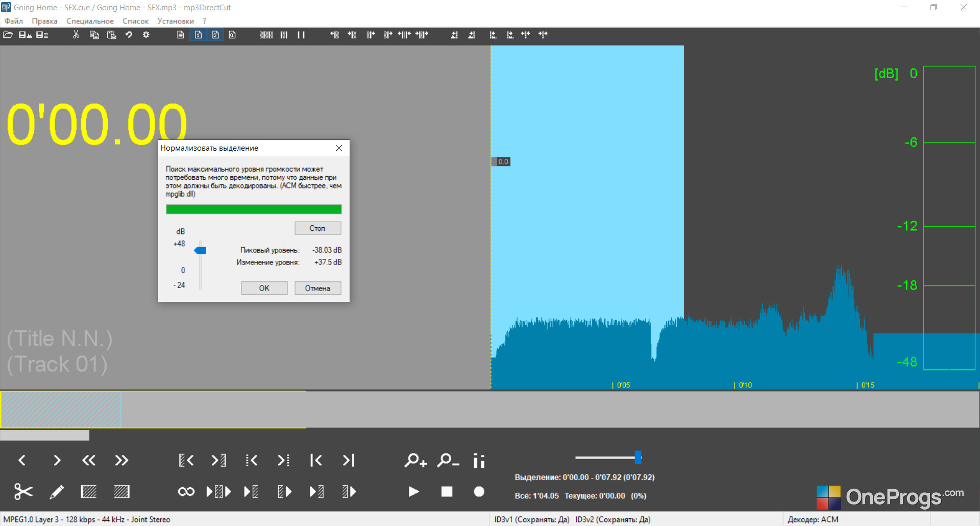Open the Специальное menu
Image resolution: width=980 pixels, height=526 pixels.
(90, 21)
